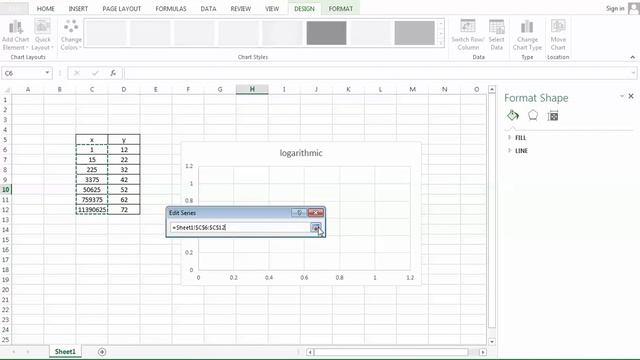Open the Add Chart Element menu
This screenshot has height=360, width=640.
(16, 35)
